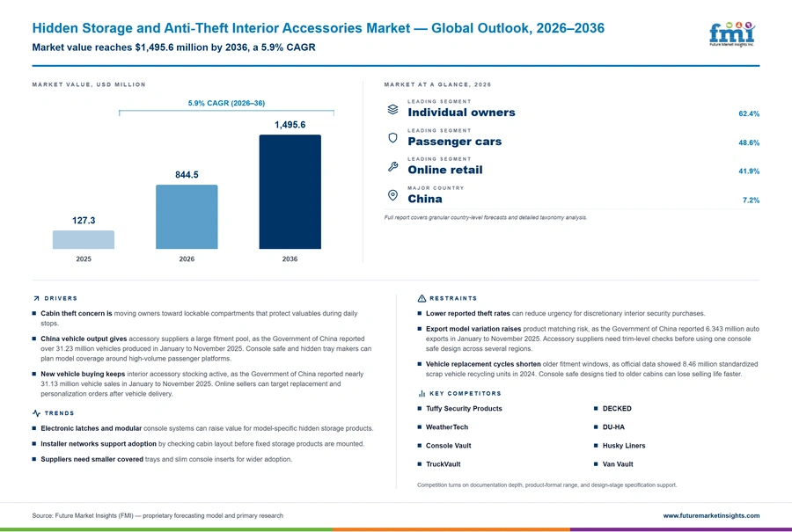Viewport: 792px width, 532px height.
Task: Click the '62.4%' share value
Action: point(749,113)
